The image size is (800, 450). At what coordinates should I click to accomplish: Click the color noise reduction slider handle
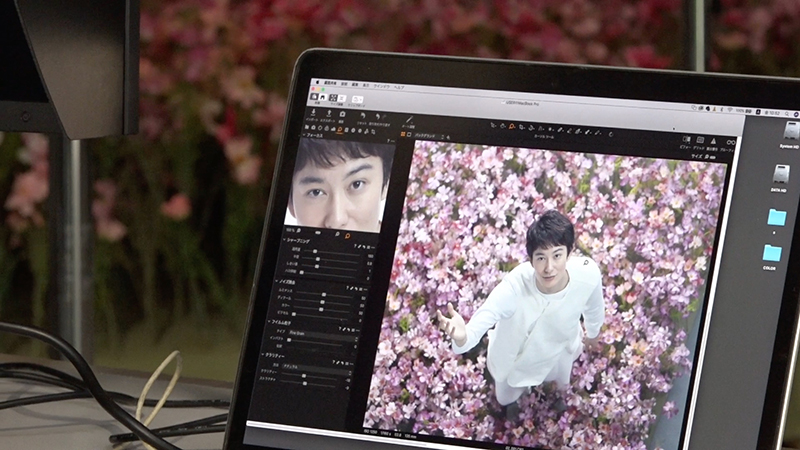(x=321, y=310)
